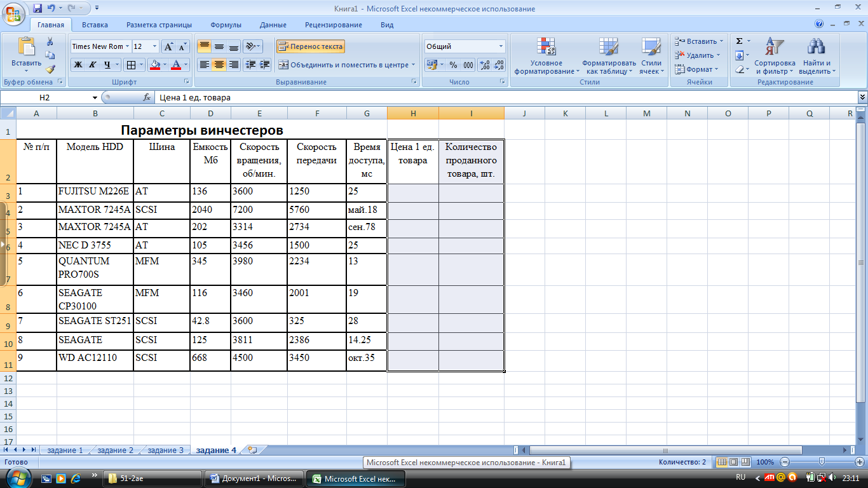Click the AutoSum sigma icon

(739, 41)
